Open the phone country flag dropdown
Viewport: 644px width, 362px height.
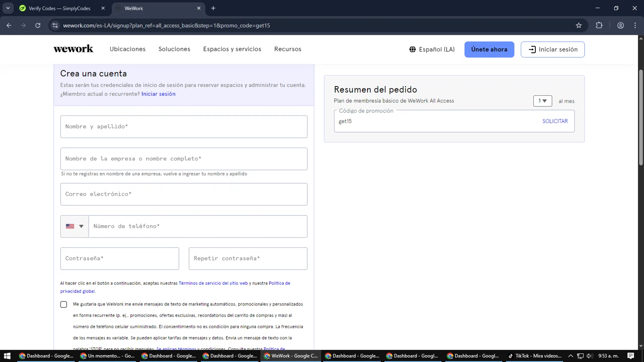click(75, 226)
